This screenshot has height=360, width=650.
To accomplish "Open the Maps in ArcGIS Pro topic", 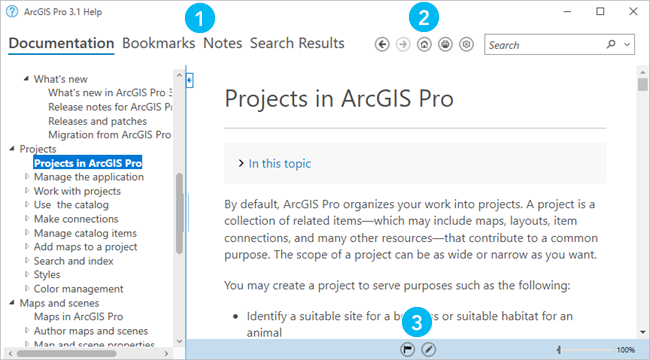I will (x=78, y=317).
